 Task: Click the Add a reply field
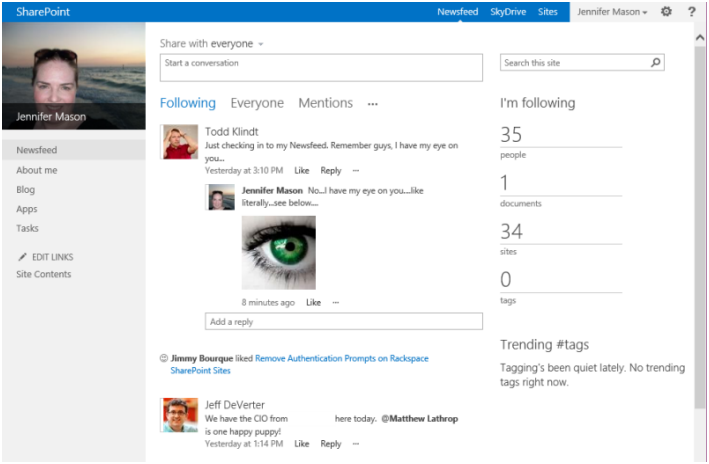344,322
